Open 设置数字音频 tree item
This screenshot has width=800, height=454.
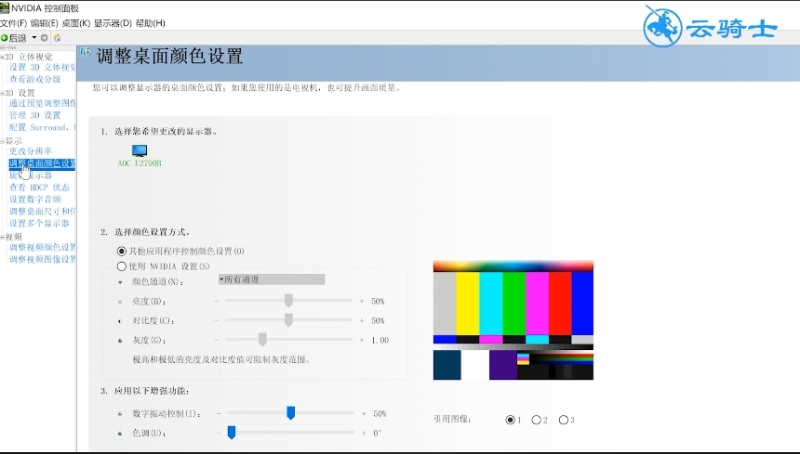pos(35,199)
